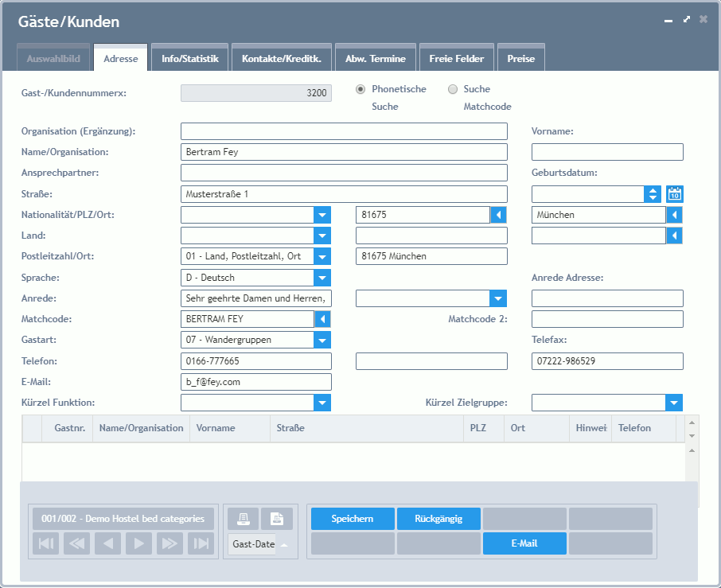Skip back several records with rewind button
The image size is (721, 588).
click(x=76, y=543)
